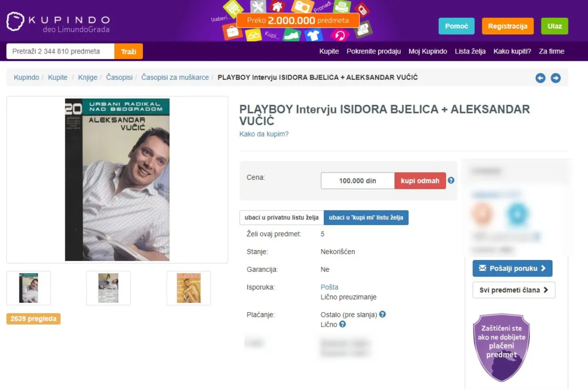Buy now with kupi odmah button
This screenshot has width=588, height=389.
[420, 181]
